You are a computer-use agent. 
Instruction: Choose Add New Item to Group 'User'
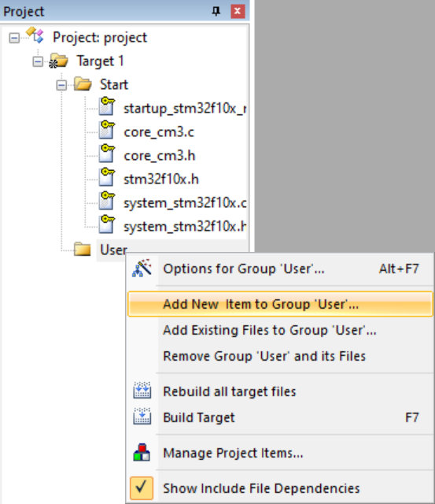coord(280,304)
